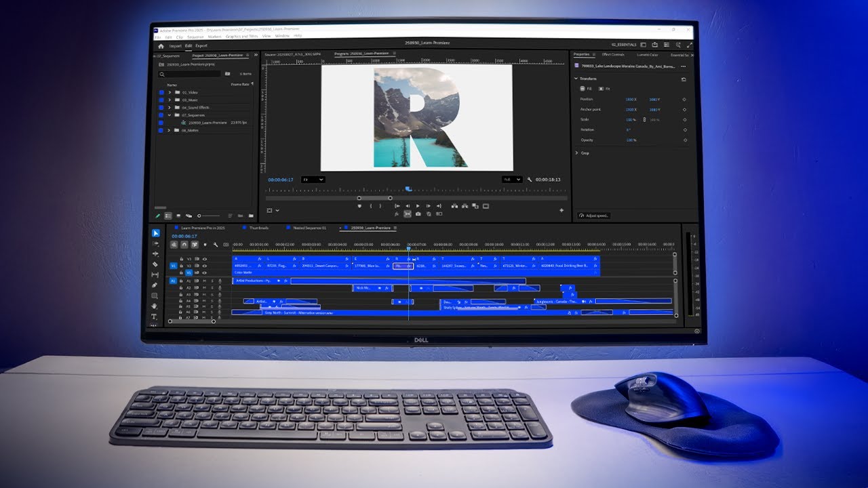
Task: Expand the 03_Music bin
Action: (170, 100)
